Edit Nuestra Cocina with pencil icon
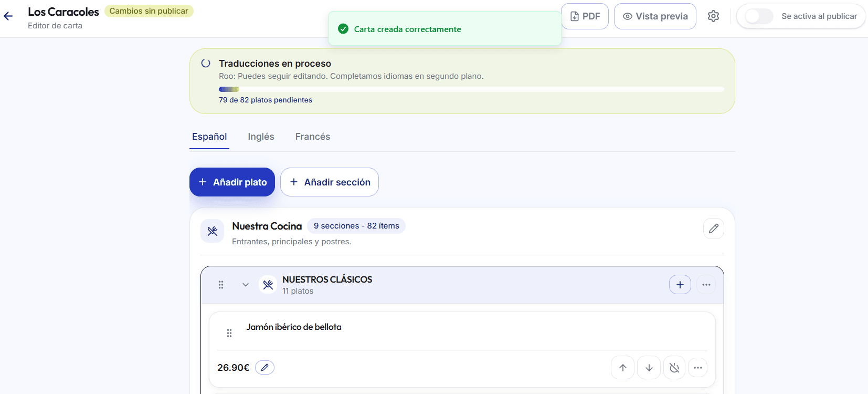This screenshot has height=394, width=868. [714, 229]
